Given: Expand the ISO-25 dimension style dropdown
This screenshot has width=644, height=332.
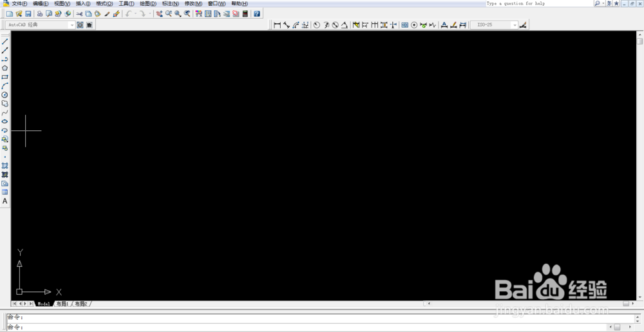Looking at the screenshot, I should 515,25.
